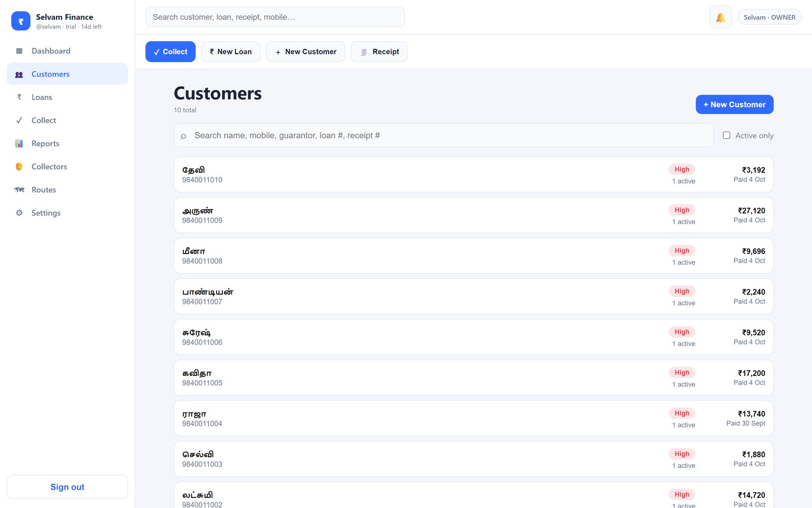Open Loans in sidebar

pos(67,97)
